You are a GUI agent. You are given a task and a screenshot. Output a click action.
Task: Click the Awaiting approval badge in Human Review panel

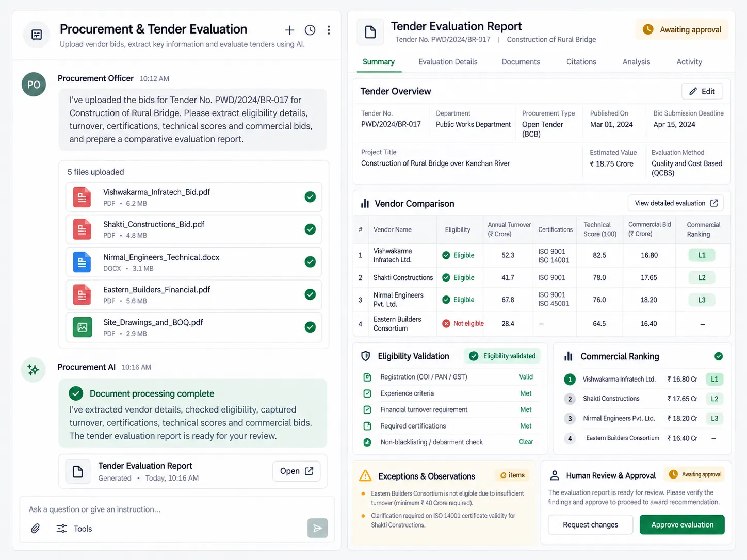pyautogui.click(x=694, y=474)
